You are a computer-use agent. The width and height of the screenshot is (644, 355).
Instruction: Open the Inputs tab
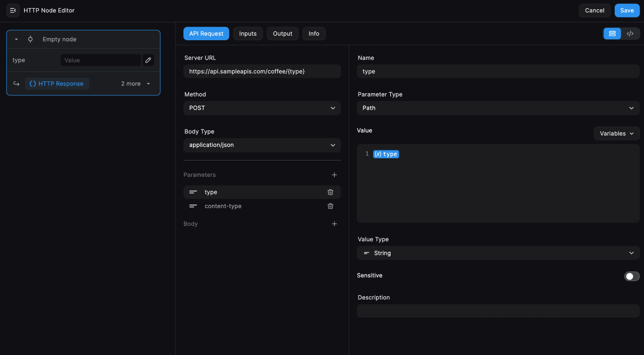(x=248, y=34)
